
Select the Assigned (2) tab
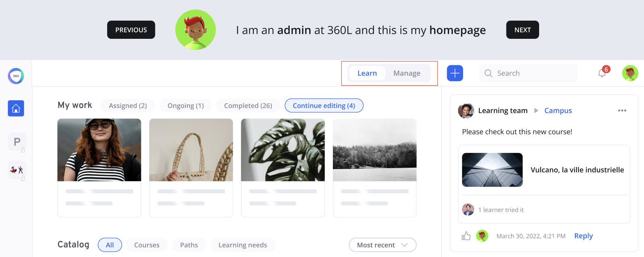pos(128,106)
